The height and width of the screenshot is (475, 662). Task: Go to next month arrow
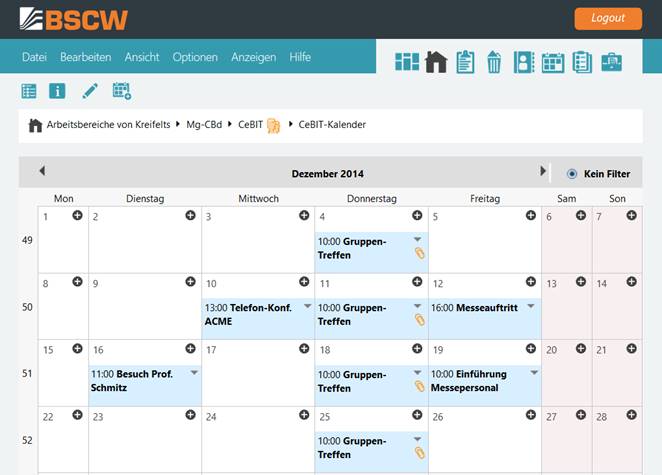(543, 172)
